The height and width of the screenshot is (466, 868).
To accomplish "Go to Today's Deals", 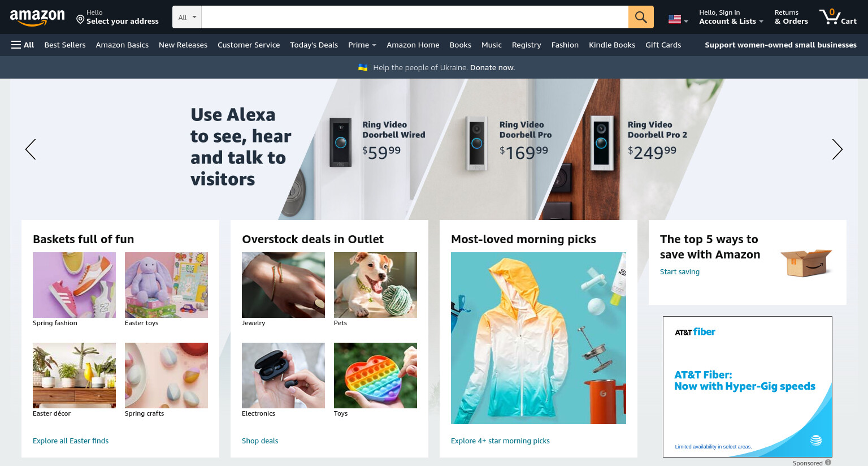I will pyautogui.click(x=314, y=45).
